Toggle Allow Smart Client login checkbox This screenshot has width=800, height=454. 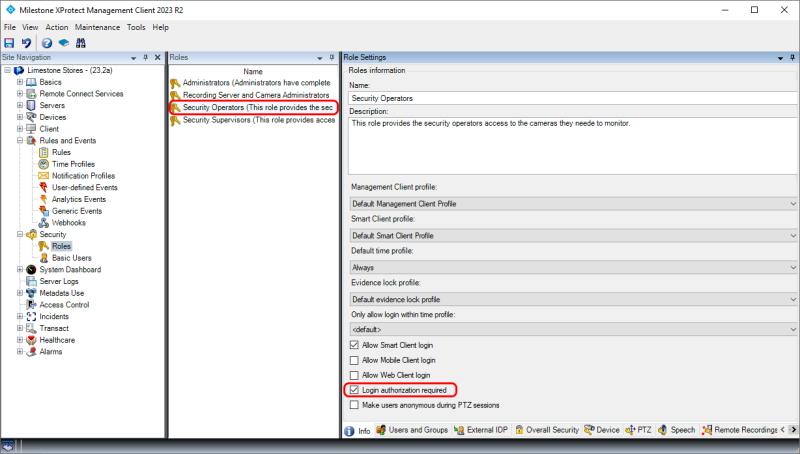[x=354, y=345]
